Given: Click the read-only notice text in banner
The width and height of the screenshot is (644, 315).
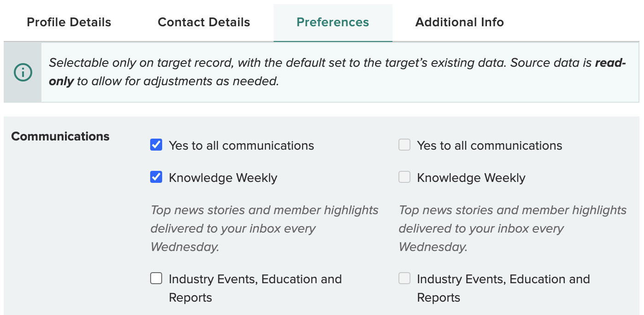Looking at the screenshot, I should coord(338,72).
